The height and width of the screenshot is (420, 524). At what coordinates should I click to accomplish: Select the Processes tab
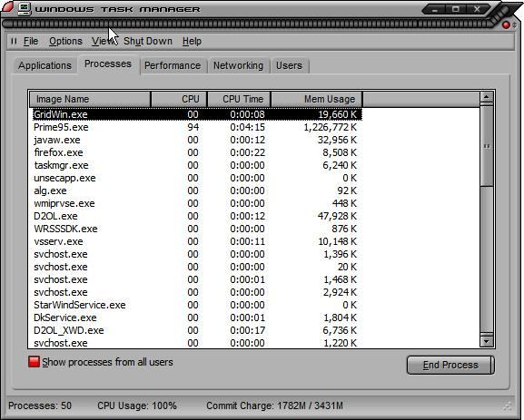tap(108, 63)
